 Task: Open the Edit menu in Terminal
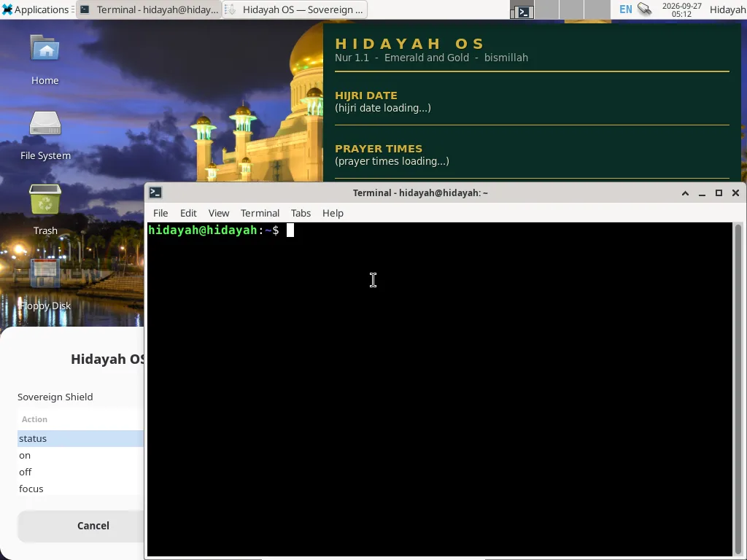[188, 213]
